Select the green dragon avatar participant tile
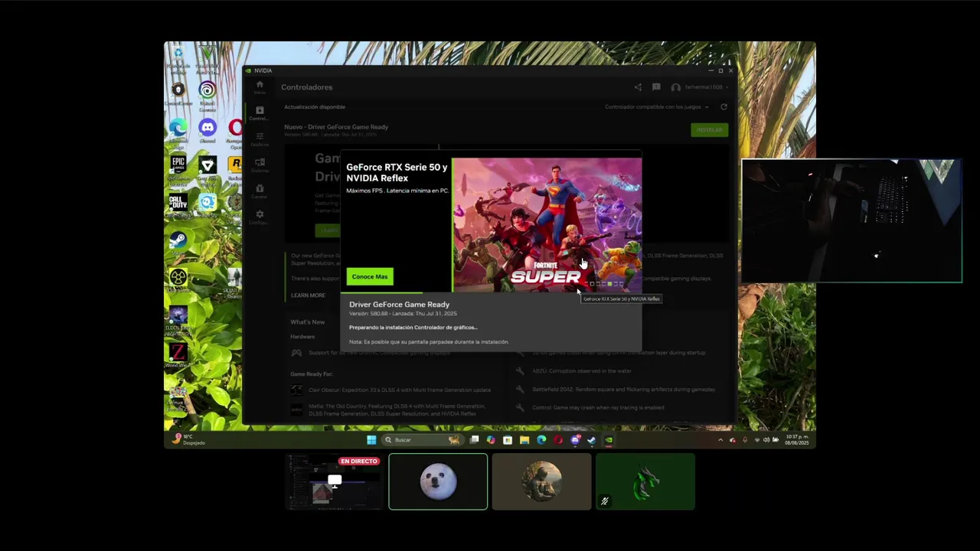 (645, 481)
